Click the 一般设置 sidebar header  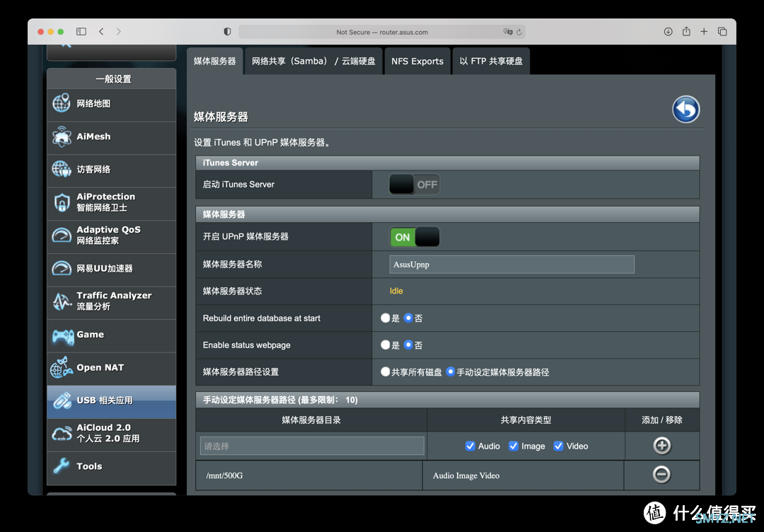(113, 79)
